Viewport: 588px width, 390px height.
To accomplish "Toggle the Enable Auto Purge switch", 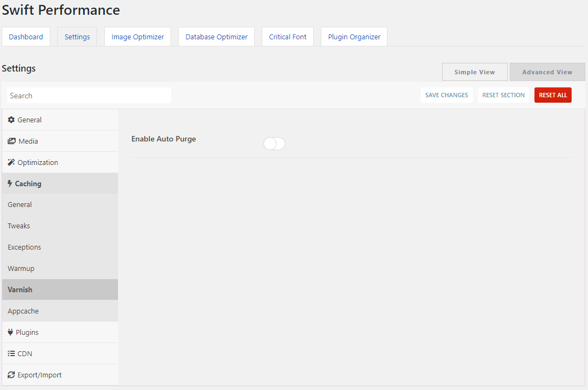I will (x=274, y=144).
